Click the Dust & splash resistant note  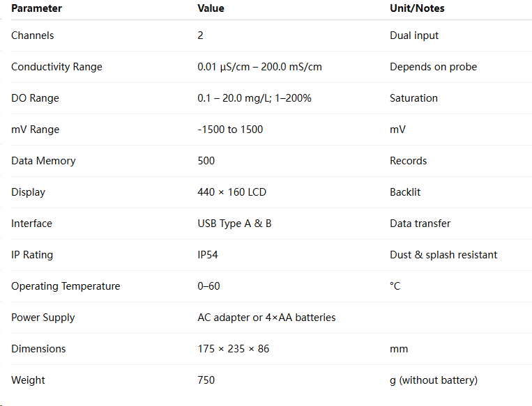click(x=443, y=255)
